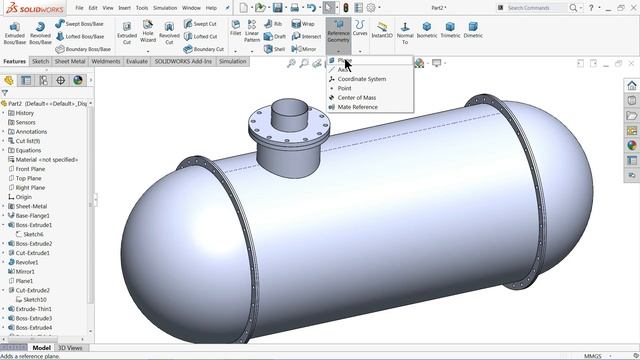Screen dimensions: 640x360
Task: Select the Fillet tool
Action: (x=236, y=28)
